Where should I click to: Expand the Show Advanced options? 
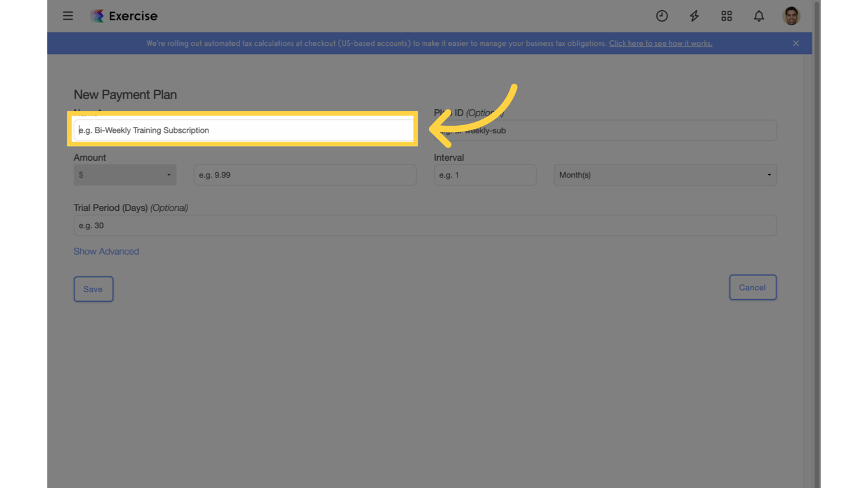point(106,251)
